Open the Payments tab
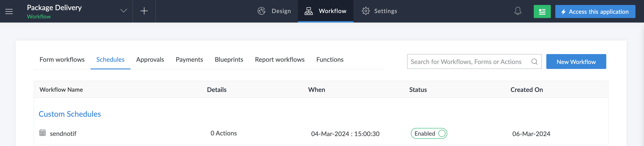The height and width of the screenshot is (146, 644). [189, 59]
